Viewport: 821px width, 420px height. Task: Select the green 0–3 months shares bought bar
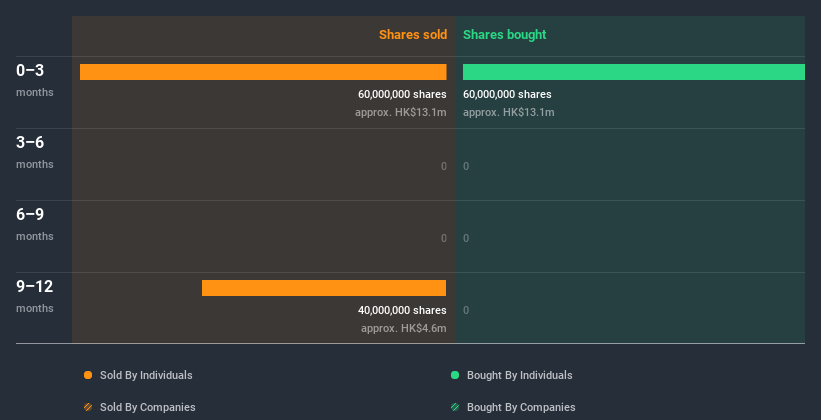634,72
